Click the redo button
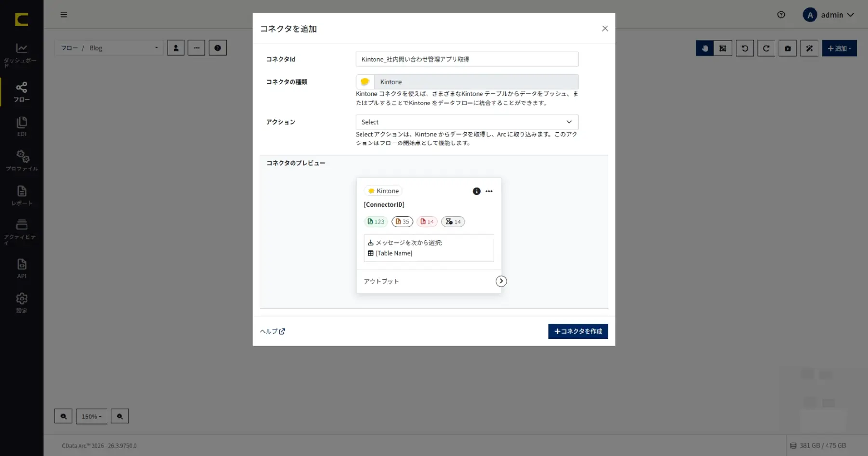Screen dimensions: 868x456 click(766, 48)
